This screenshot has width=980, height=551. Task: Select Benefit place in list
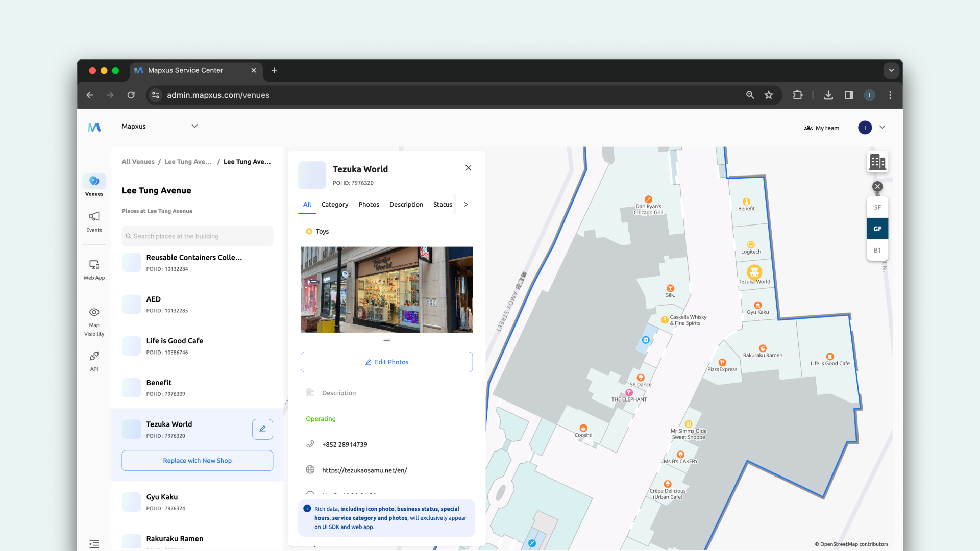coord(198,388)
